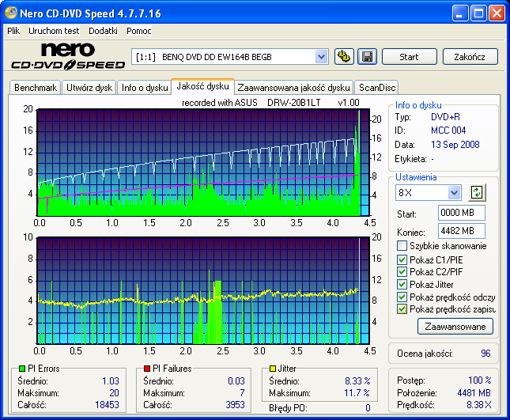This screenshot has height=420, width=510.
Task: Open the 8X speed dropdown
Action: (454, 192)
